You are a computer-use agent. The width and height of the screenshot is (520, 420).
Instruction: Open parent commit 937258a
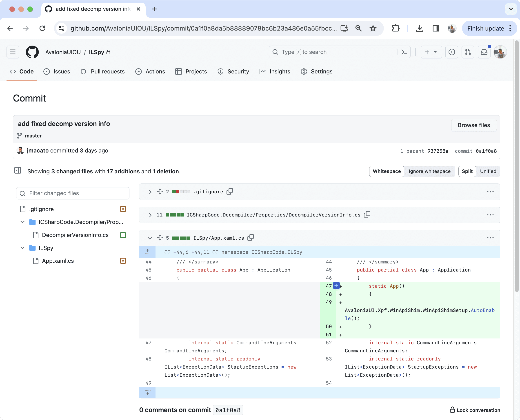click(438, 151)
